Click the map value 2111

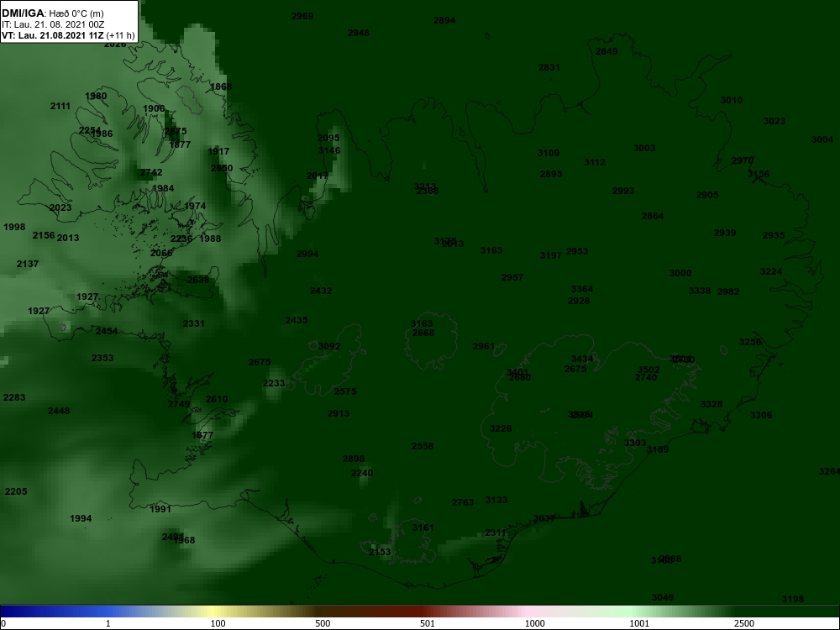(60, 106)
